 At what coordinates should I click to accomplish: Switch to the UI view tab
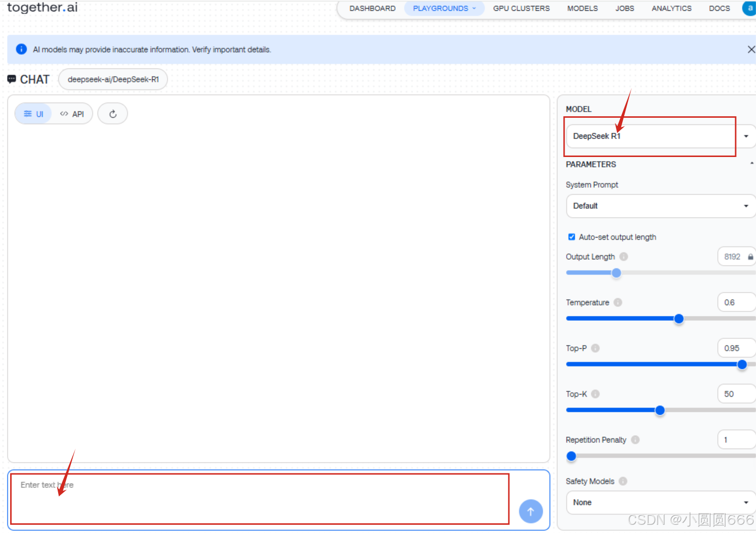pos(33,114)
